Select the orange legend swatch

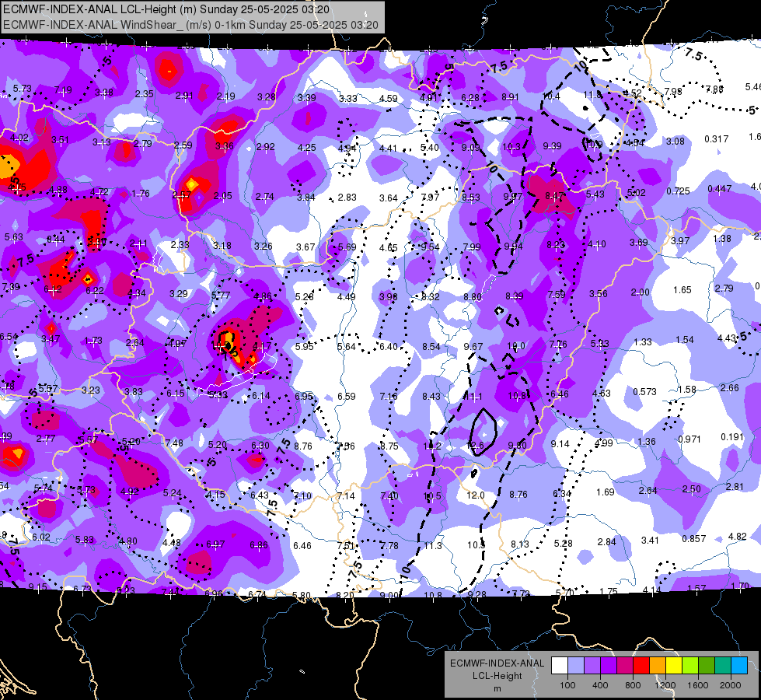[x=658, y=666]
